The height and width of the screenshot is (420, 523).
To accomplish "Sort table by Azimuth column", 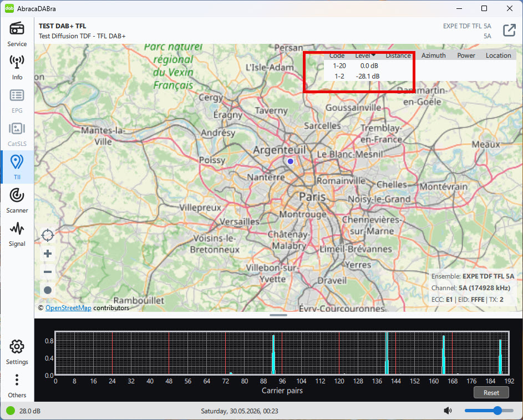I will (433, 55).
